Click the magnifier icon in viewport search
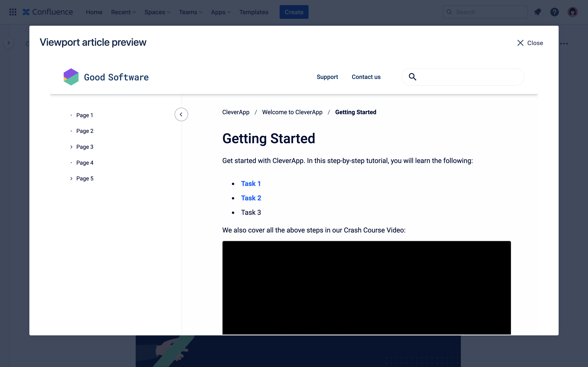Image resolution: width=588 pixels, height=367 pixels. click(412, 77)
